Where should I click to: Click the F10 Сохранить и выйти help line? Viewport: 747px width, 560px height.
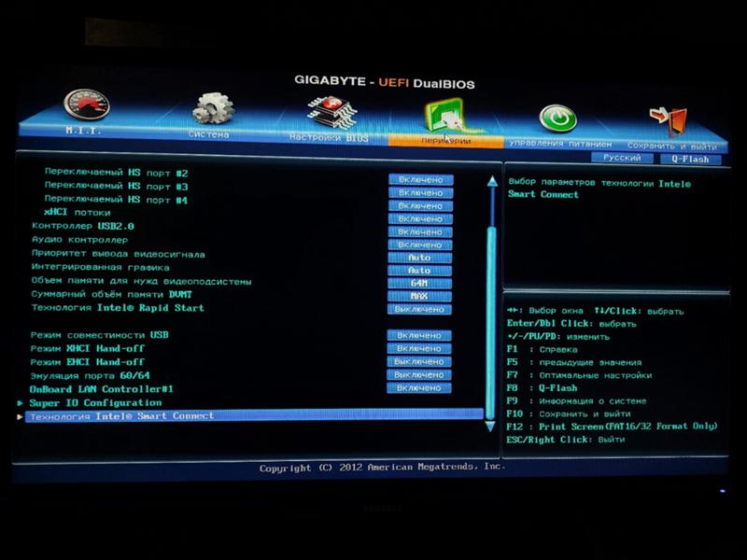tap(569, 413)
